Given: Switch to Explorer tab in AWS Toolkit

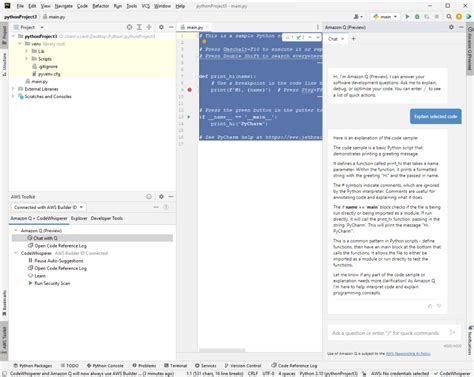Looking at the screenshot, I should 79,218.
